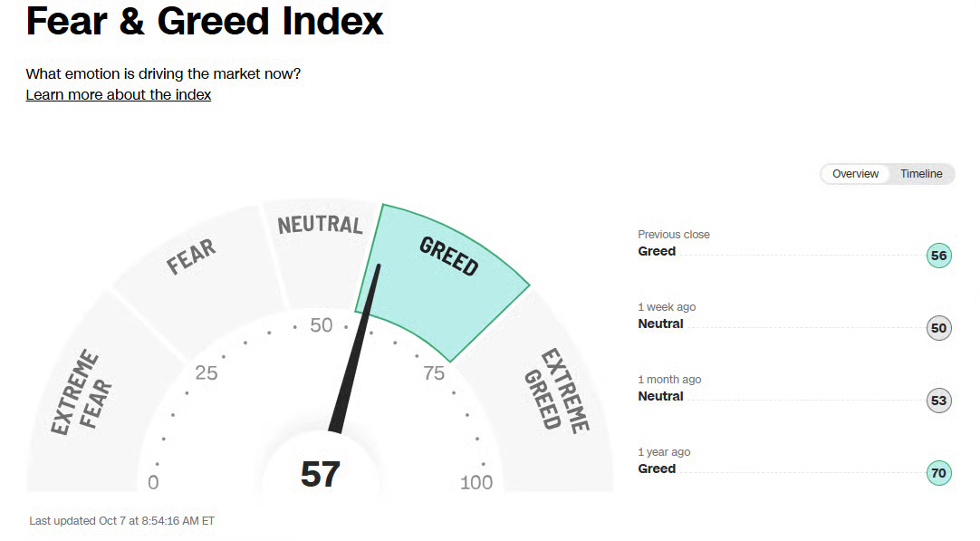Click the Fear & Greed Index heading
The image size is (980, 541).
205,22
